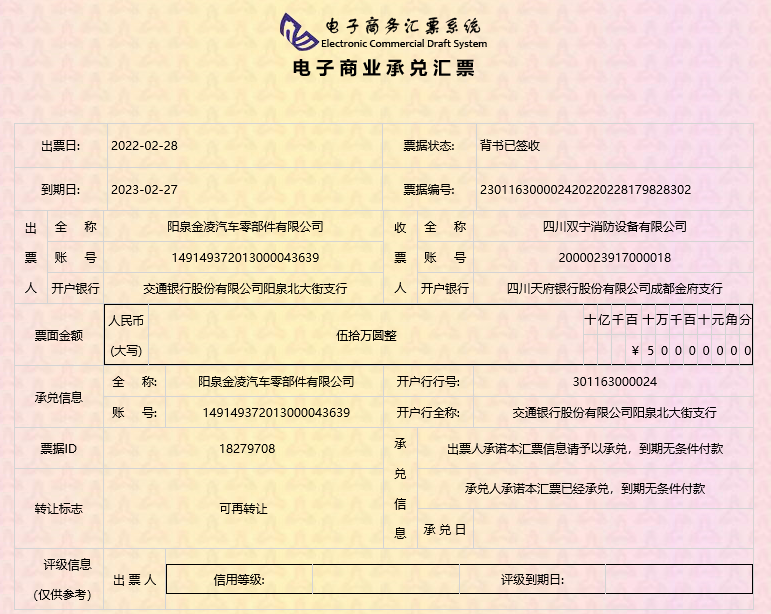Click the amount in words 伍拾万圆整
Screen dimensions: 771x614
(366, 335)
